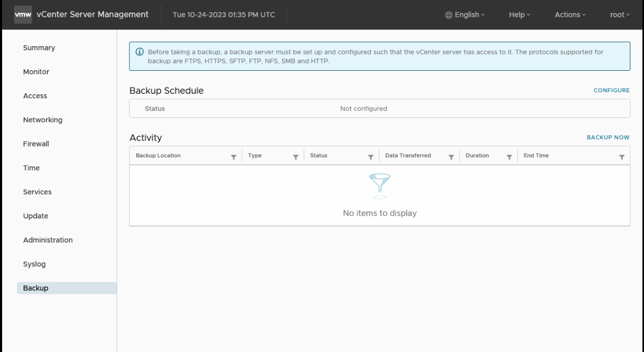The image size is (644, 352).
Task: Click the Type column filter icon
Action: tap(295, 157)
